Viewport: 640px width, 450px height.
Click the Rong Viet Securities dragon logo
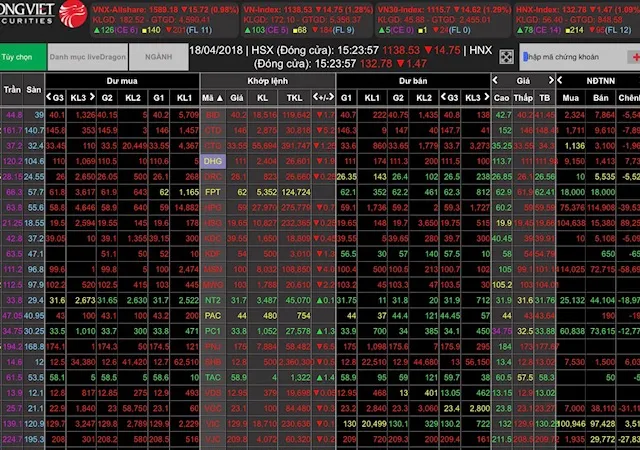tap(73, 14)
